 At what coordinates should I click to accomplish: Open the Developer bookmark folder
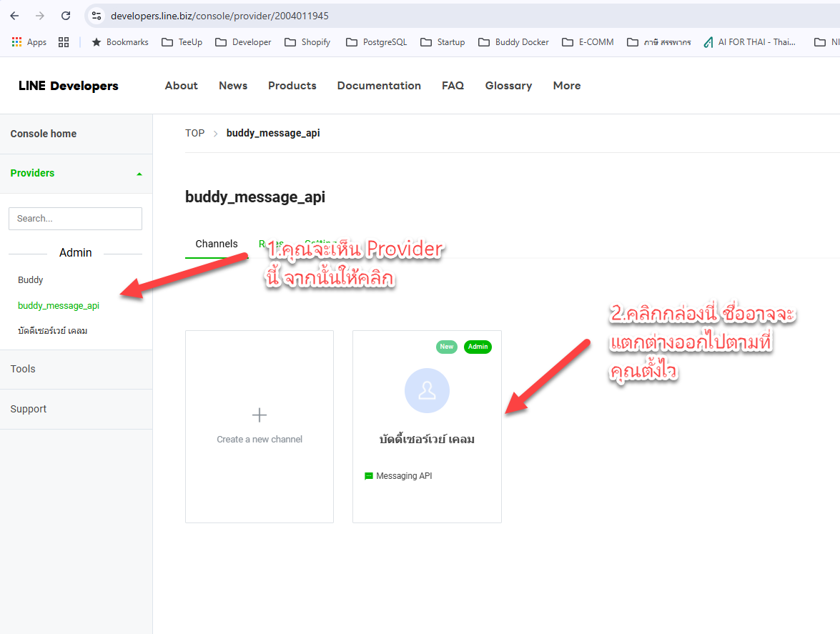click(243, 41)
